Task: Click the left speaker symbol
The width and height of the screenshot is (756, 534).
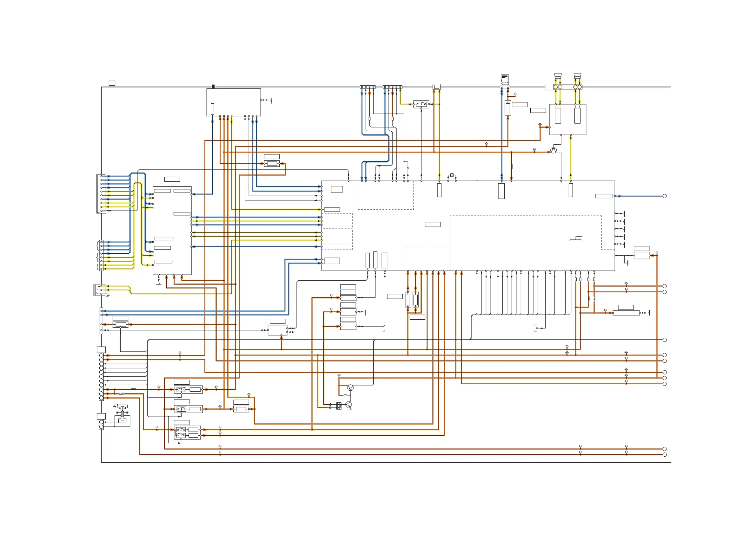Action: pyautogui.click(x=557, y=76)
